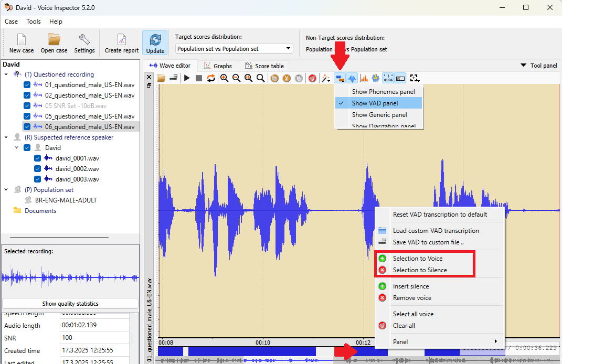Toggle david_0001.wav checkbox
This screenshot has height=364, width=604.
click(x=37, y=158)
